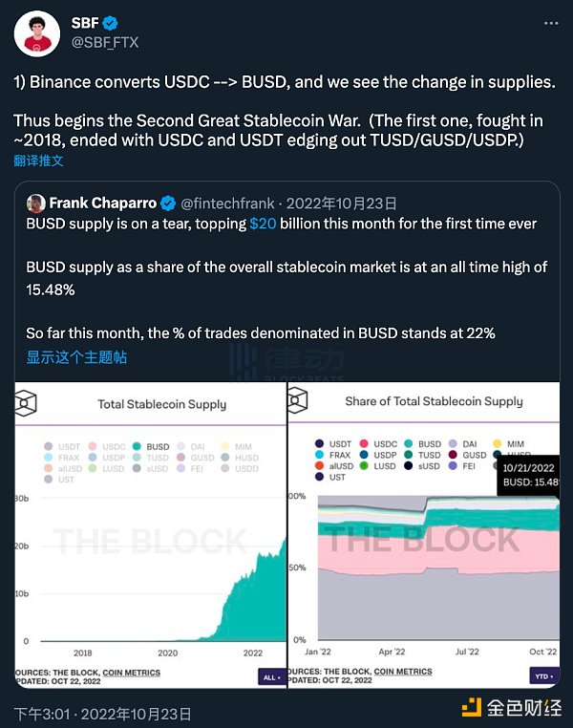Toggle BUSD legend in Total Stablecoin Supply chart
Image resolution: width=573 pixels, height=728 pixels.
[x=152, y=446]
